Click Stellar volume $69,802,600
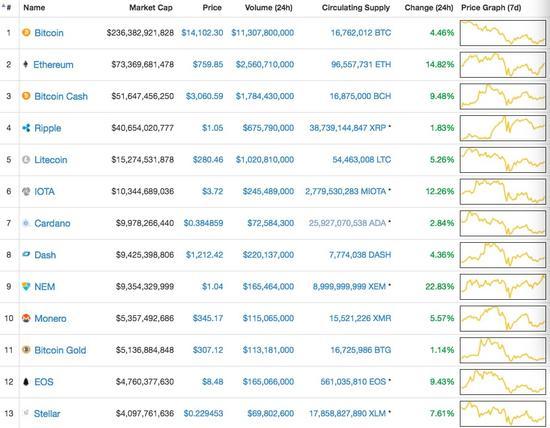 point(271,414)
